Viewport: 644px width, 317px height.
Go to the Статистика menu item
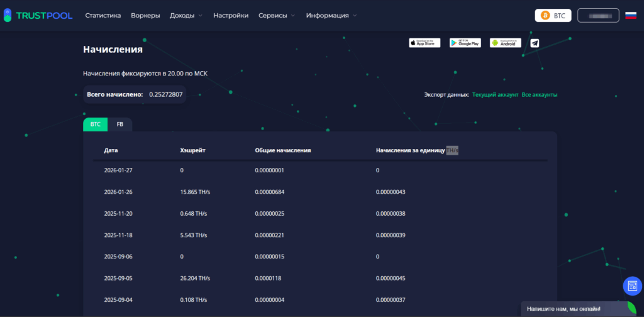pyautogui.click(x=103, y=15)
